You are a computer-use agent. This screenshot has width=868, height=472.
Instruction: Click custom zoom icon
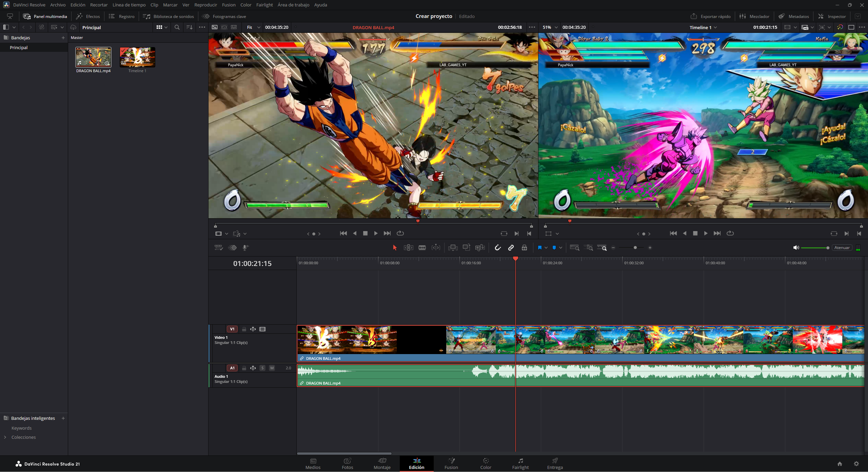tap(602, 248)
